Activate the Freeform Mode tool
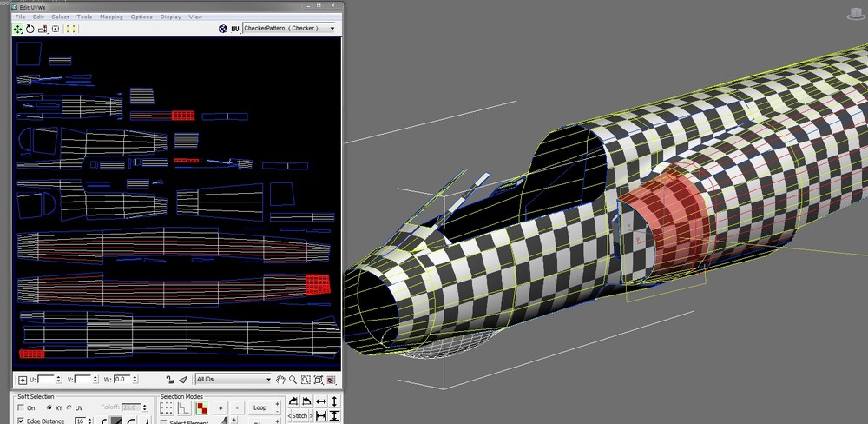Image resolution: width=868 pixels, height=424 pixels. pos(56,29)
